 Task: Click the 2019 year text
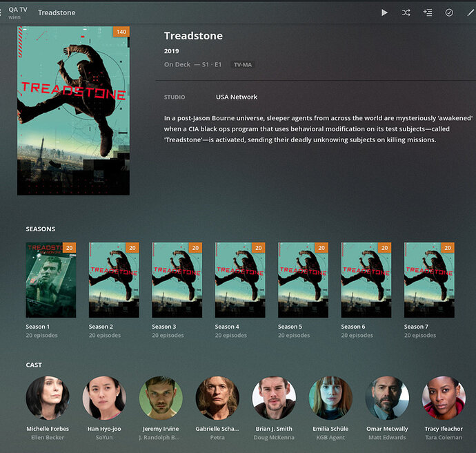click(172, 51)
